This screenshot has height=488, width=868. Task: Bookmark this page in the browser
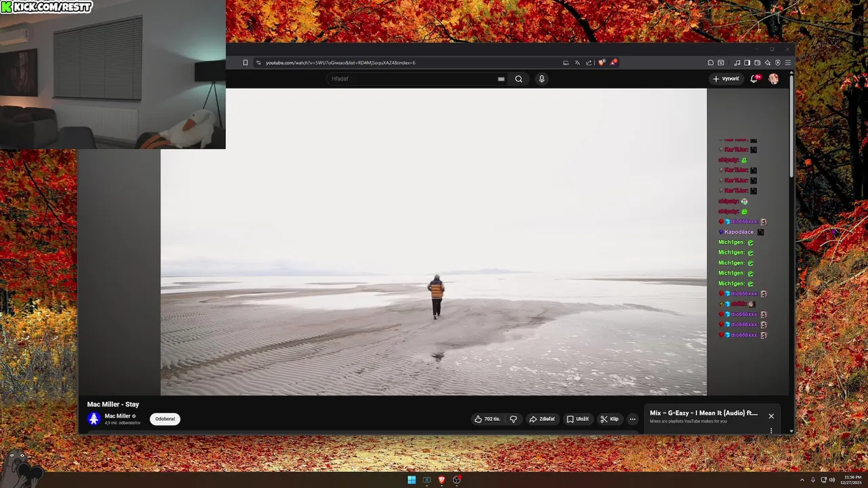(x=245, y=62)
